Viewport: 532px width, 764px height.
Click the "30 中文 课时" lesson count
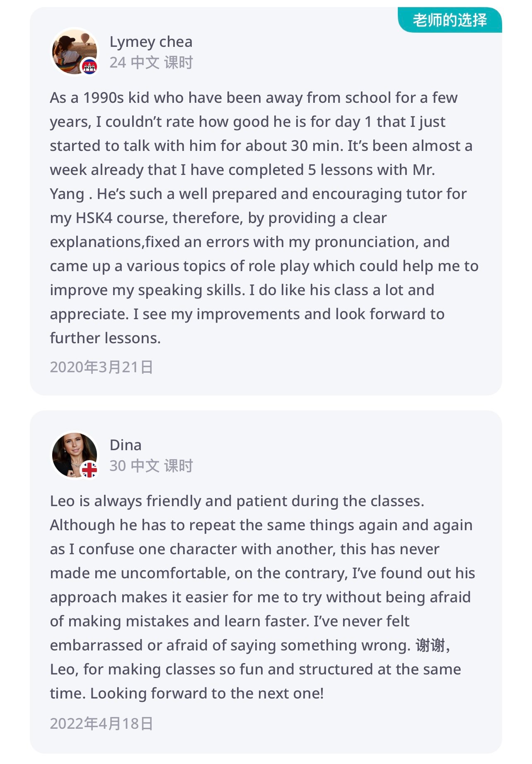tap(151, 466)
